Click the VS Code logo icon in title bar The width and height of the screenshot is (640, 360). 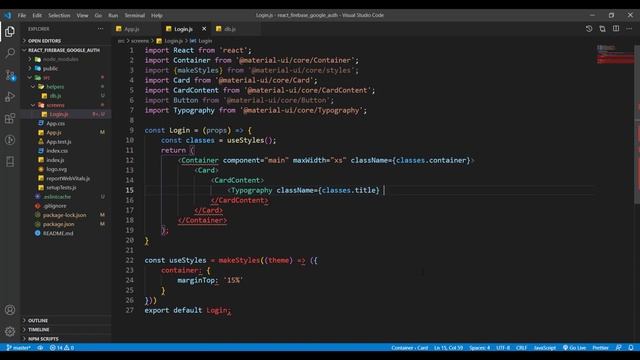[x=8, y=15]
